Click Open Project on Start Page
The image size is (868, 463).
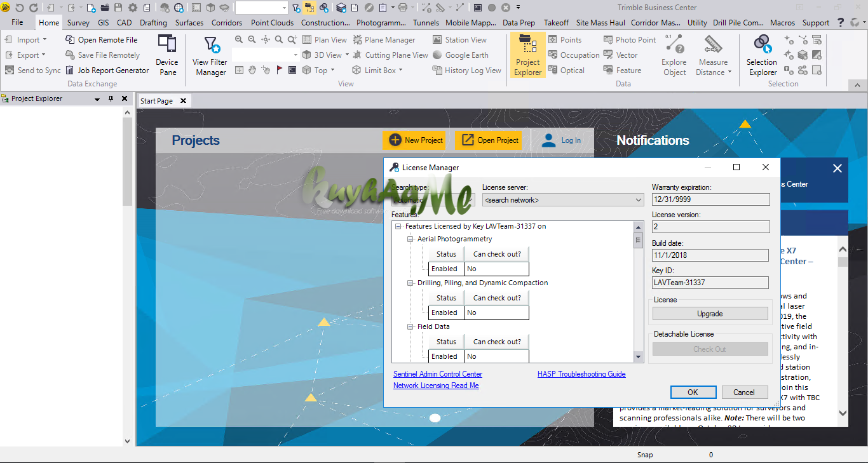tap(489, 140)
